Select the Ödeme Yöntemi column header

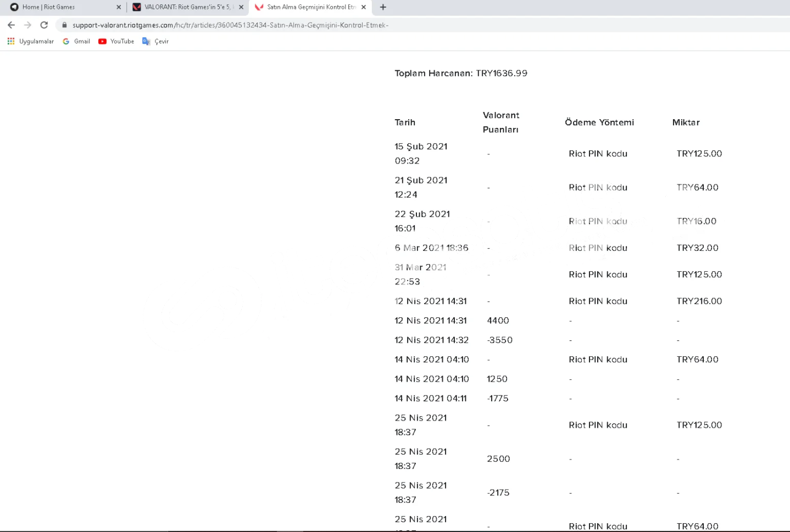(599, 122)
